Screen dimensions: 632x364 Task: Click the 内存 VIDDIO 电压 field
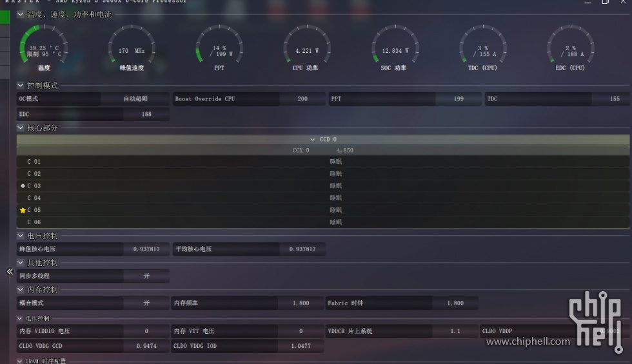coord(93,331)
